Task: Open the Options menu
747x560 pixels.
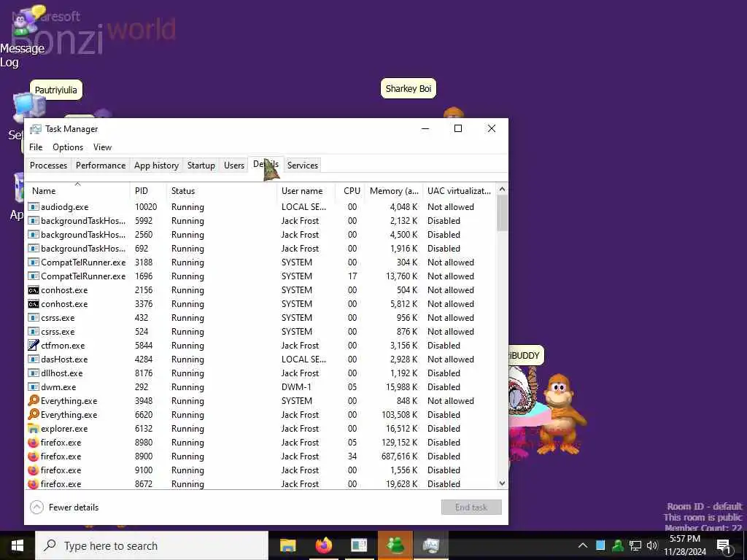Action: click(x=68, y=147)
